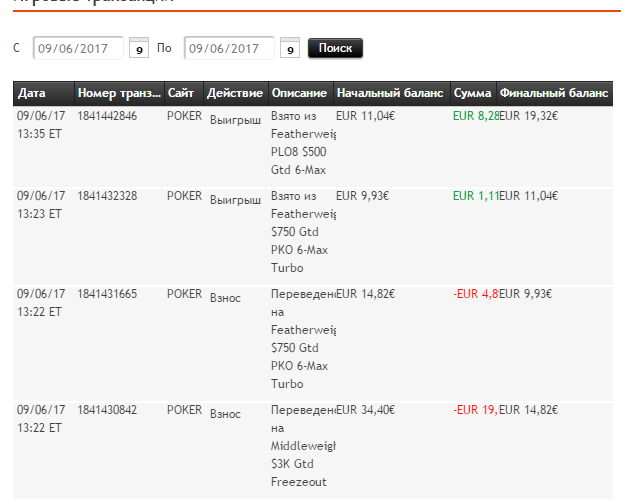624x501 pixels.
Task: Click the PLO8 $500 description text
Action: coord(298,152)
